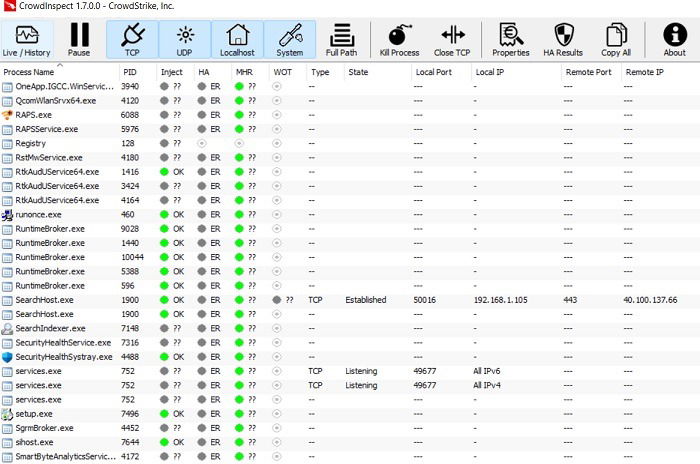The image size is (700, 464).
Task: Toggle the TCP filter button
Action: click(132, 39)
